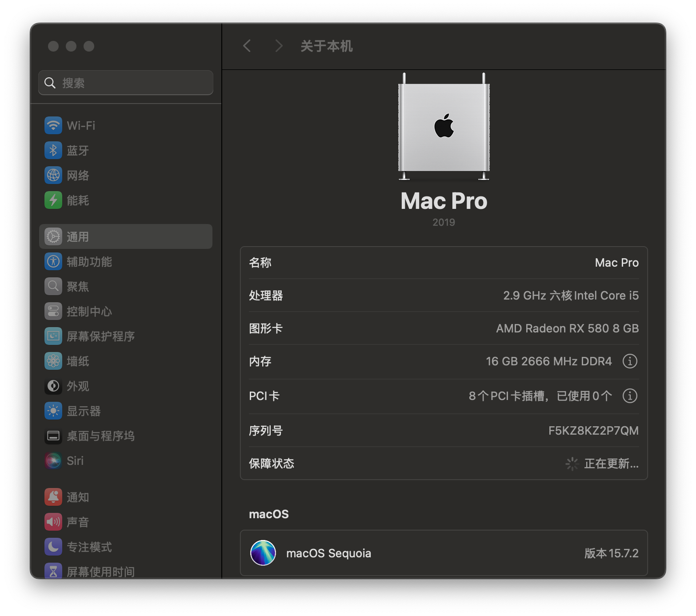Open the 能耗 energy icon
The image size is (696, 616).
point(53,200)
